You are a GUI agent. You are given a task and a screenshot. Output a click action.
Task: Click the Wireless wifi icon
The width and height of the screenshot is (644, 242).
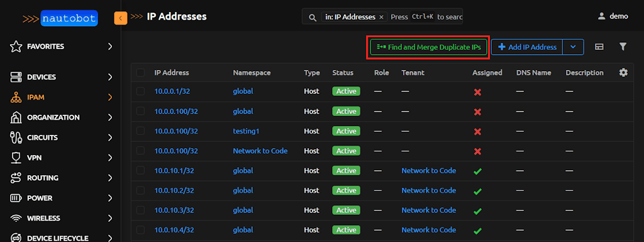click(16, 218)
